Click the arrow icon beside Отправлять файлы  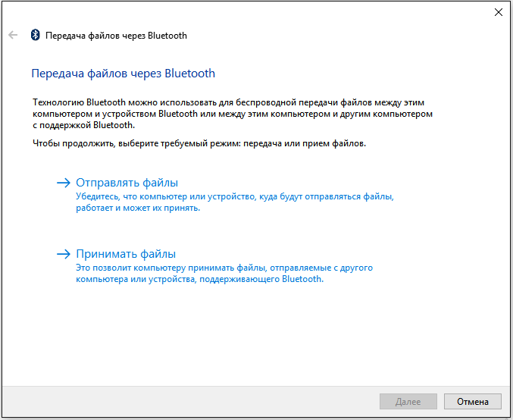pos(64,183)
